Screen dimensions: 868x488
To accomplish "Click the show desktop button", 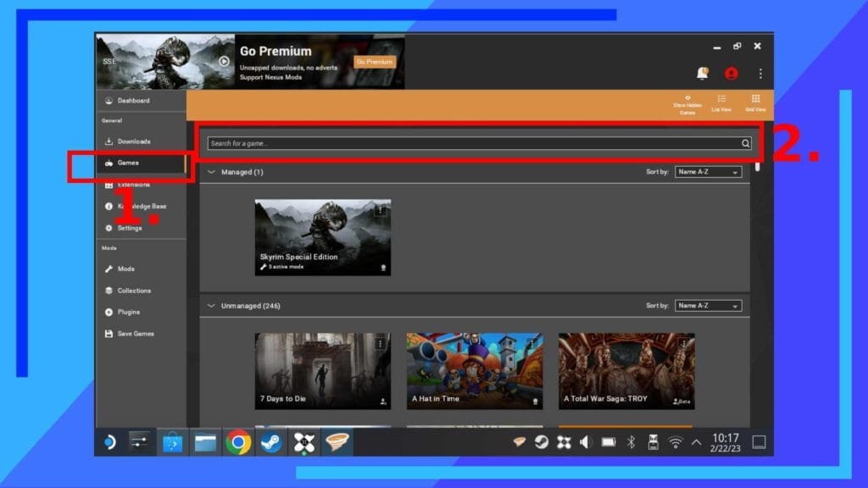I will (759, 442).
